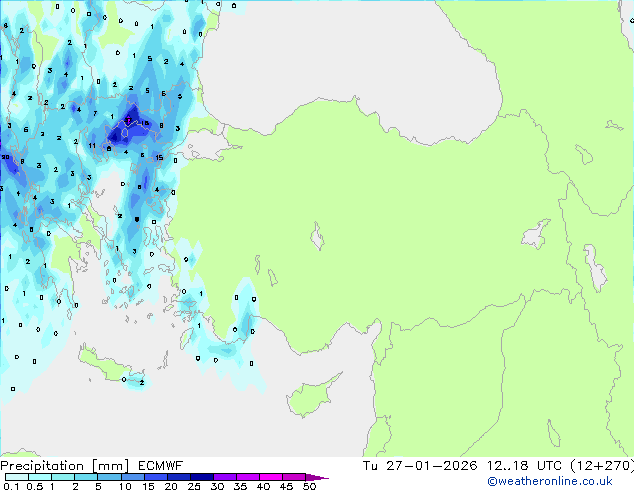Click the 40–45 mm magenta legend box
The width and height of the screenshot is (634, 490).
pos(271,477)
